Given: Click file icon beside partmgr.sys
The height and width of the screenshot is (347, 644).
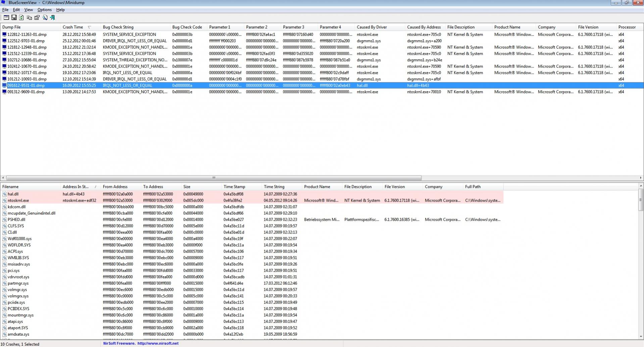Looking at the screenshot, I should coord(4,283).
